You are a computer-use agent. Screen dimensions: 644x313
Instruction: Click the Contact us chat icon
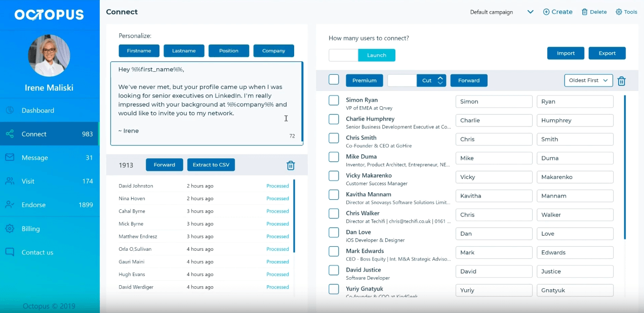tap(10, 252)
